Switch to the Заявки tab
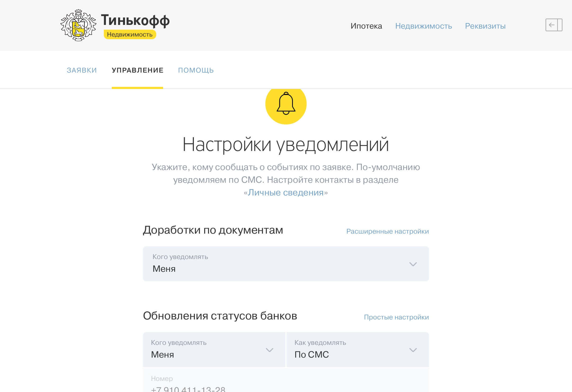 (82, 70)
